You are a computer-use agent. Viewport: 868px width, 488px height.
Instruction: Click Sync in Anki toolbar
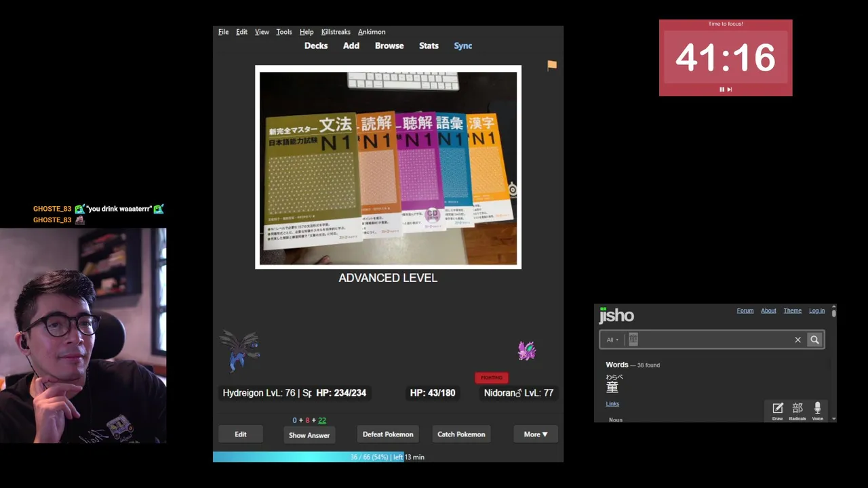click(x=463, y=45)
